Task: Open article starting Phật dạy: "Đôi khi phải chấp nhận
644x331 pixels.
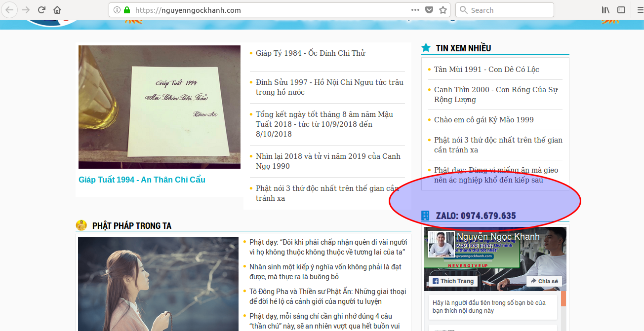Action: pyautogui.click(x=328, y=247)
